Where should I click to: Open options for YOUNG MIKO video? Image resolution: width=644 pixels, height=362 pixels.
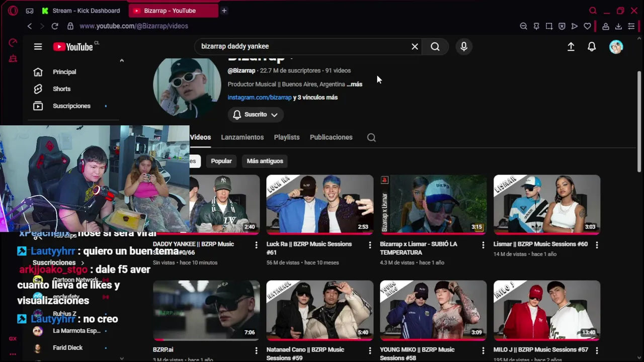point(483,350)
